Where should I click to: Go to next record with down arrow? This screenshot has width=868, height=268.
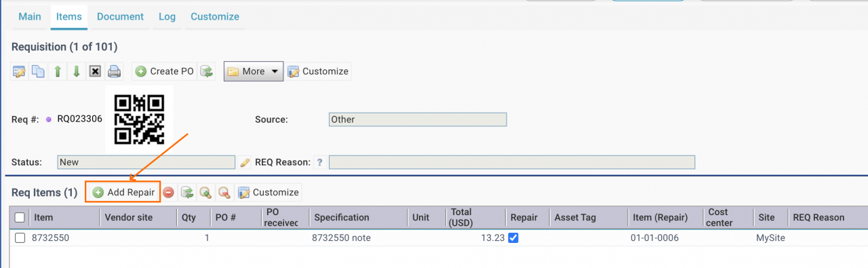pyautogui.click(x=77, y=71)
